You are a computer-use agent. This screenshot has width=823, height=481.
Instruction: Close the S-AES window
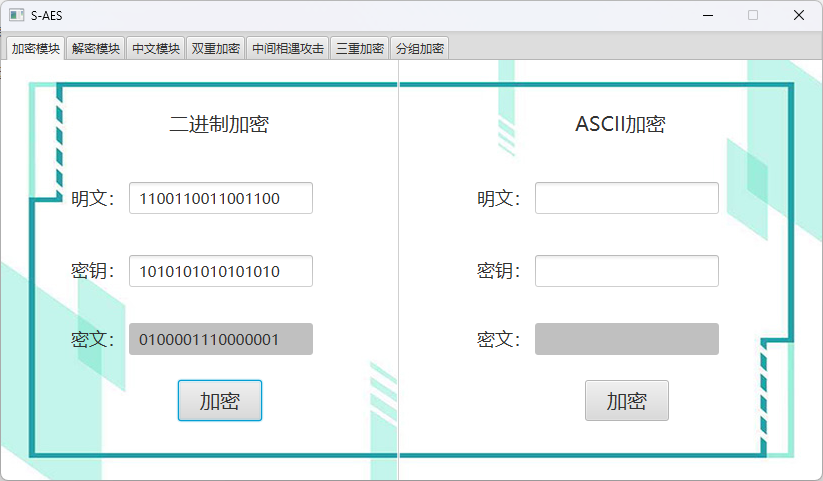click(798, 15)
